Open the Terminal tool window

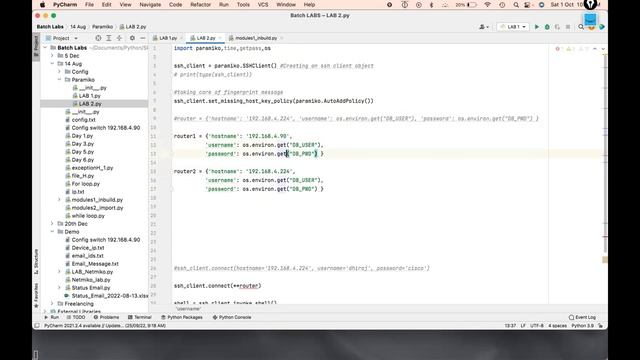[x=140, y=317]
